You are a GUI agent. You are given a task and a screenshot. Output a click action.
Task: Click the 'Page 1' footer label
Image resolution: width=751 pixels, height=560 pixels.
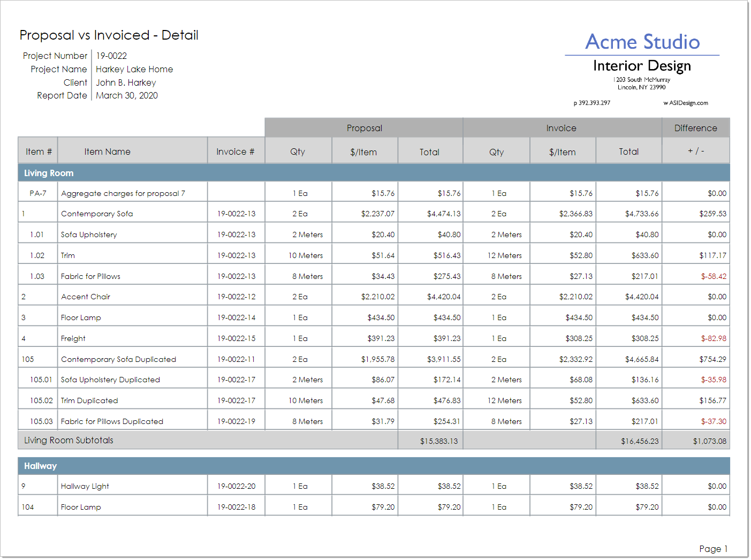click(x=714, y=549)
